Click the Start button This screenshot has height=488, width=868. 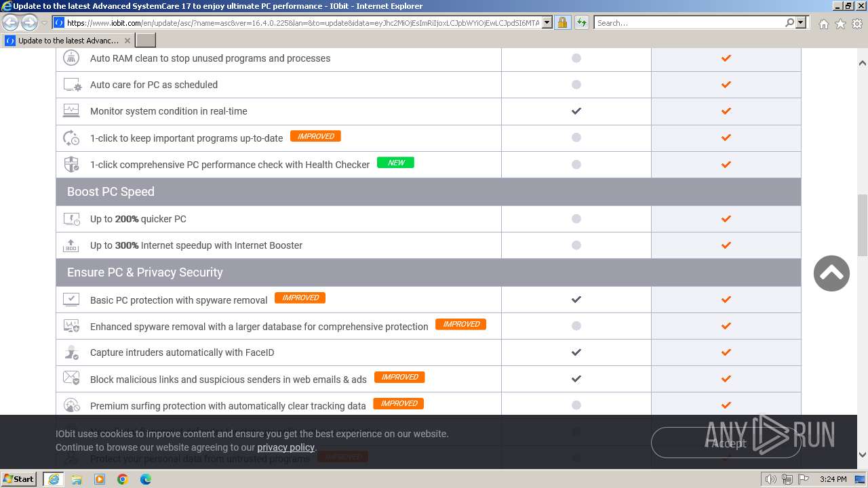[19, 479]
